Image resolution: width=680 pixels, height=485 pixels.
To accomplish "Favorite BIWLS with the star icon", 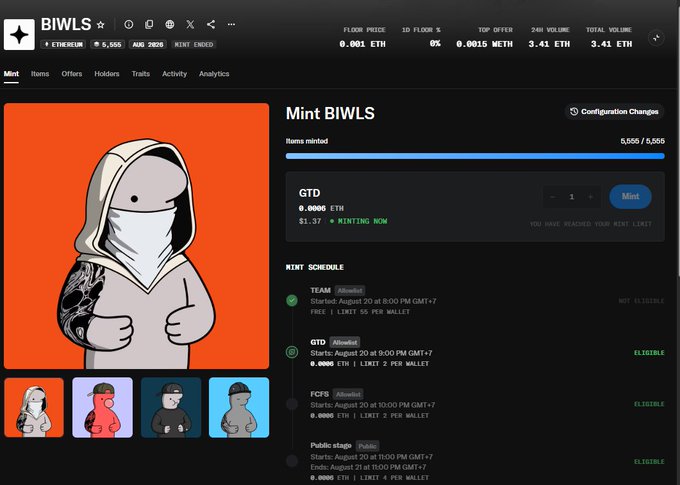I will 101,25.
